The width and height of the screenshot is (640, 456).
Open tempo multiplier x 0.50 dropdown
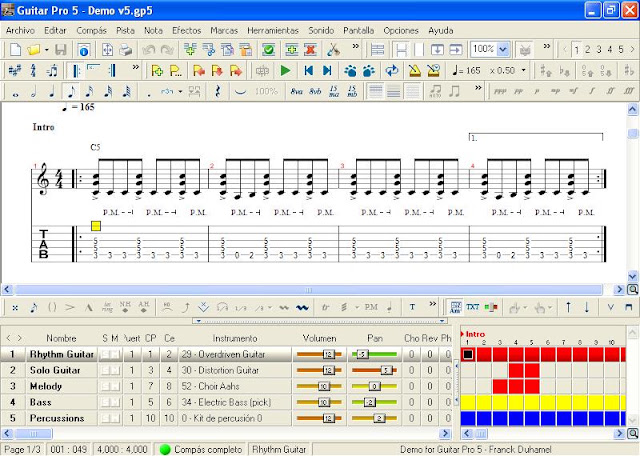(523, 70)
